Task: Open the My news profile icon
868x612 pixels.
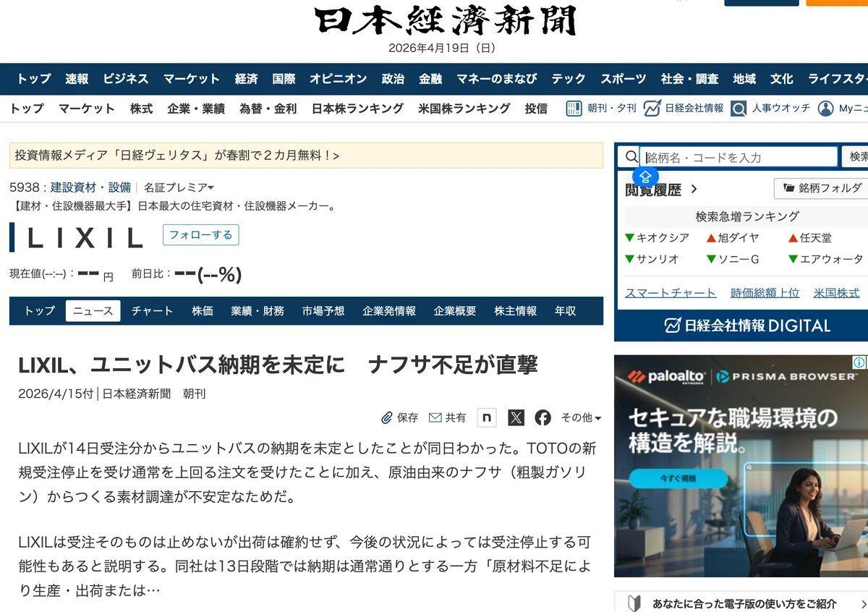Action: 825,109
